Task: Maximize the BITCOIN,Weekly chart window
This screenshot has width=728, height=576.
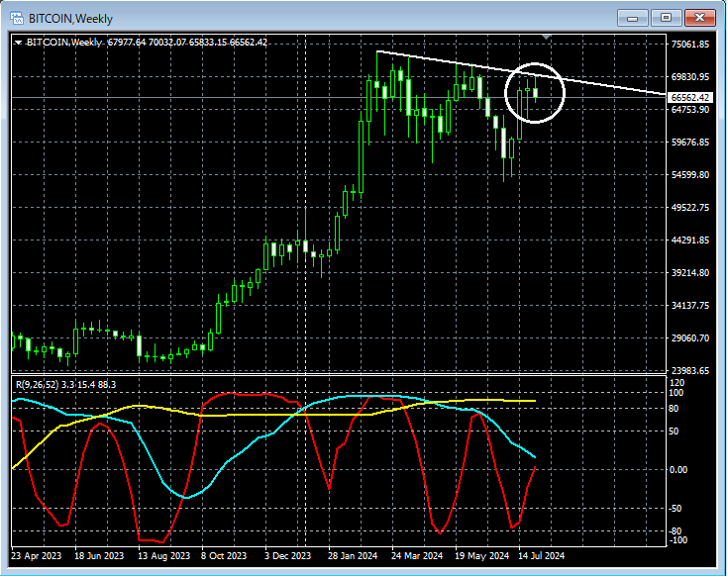Action: [666, 18]
